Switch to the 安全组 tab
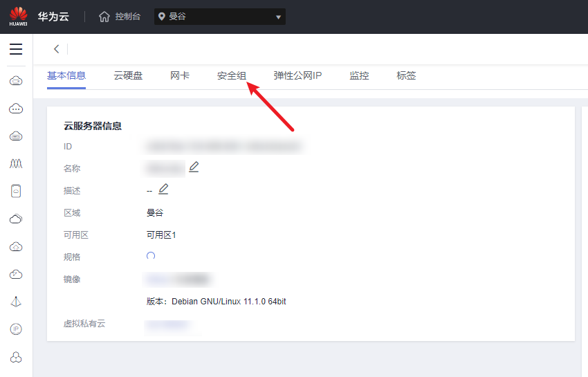Image resolution: width=588 pixels, height=377 pixels. click(231, 75)
